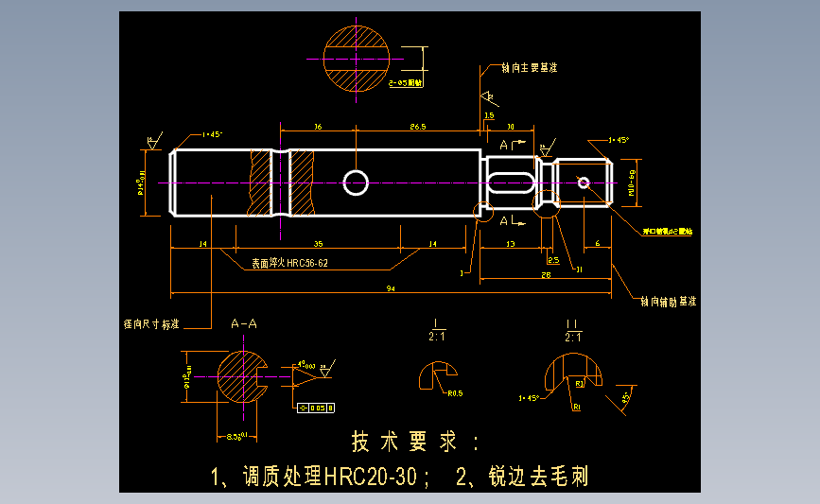
Task: Select the M10-6g thread callout
Action: (x=631, y=182)
